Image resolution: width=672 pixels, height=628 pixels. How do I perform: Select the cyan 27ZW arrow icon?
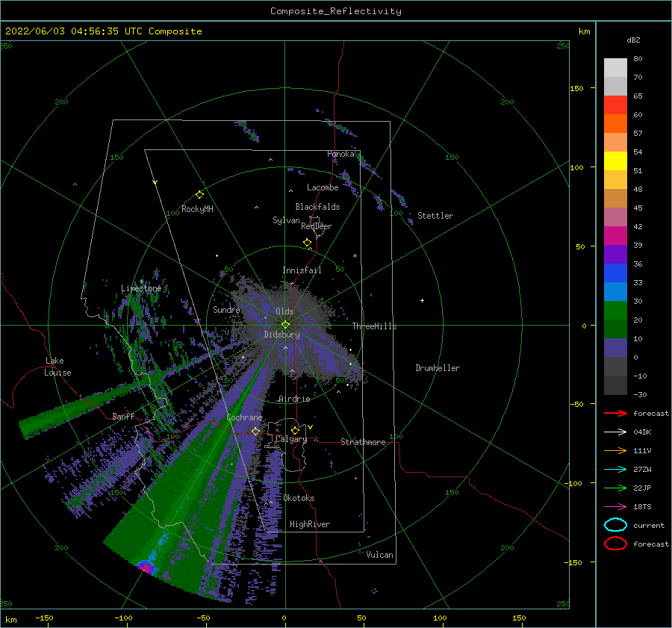[x=615, y=470]
